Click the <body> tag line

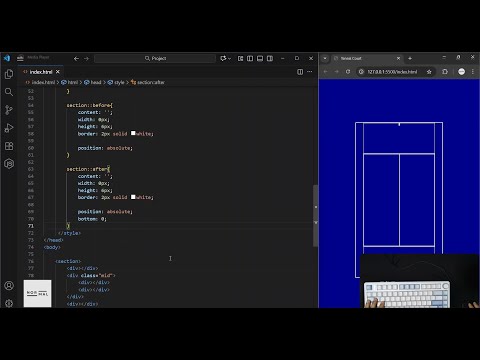[52, 247]
